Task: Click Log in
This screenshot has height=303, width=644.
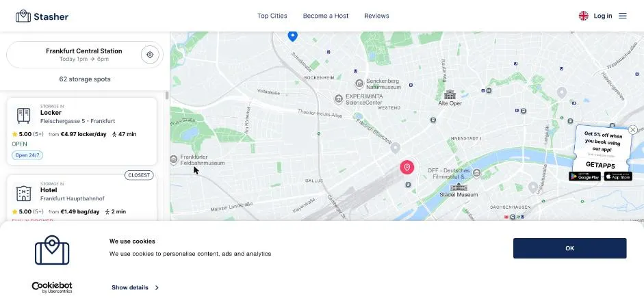Action: click(x=603, y=16)
